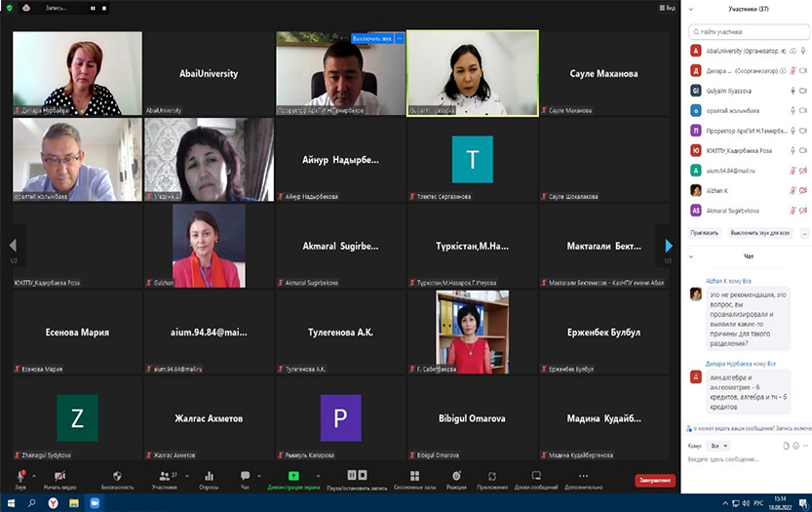Expand the audio options arrow next to Звук

coord(34,475)
